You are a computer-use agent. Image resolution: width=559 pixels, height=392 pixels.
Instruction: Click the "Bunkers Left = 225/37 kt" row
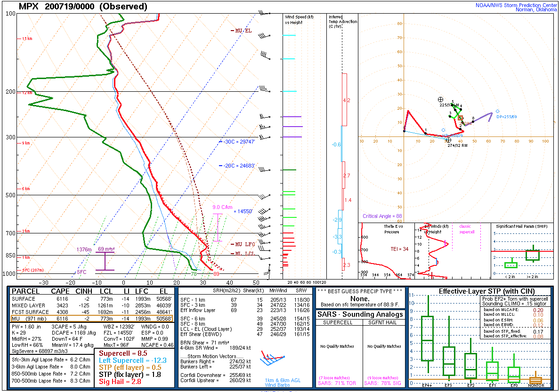point(215,366)
